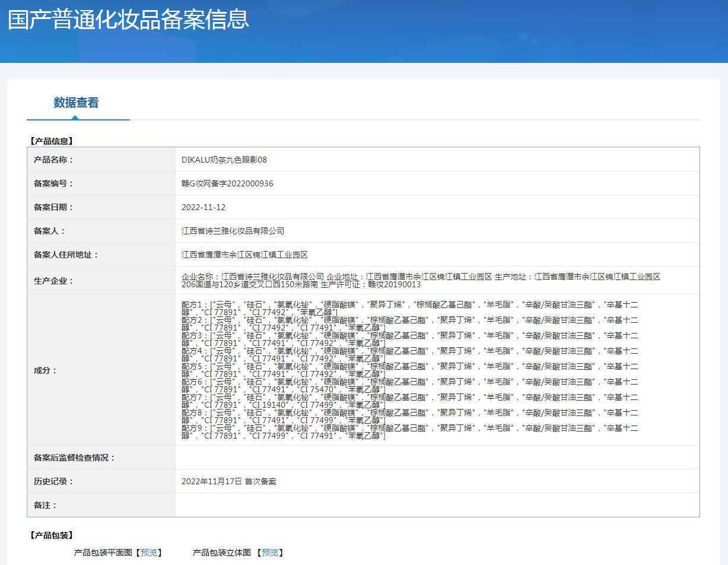Image resolution: width=728 pixels, height=565 pixels.
Task: Click the 配方1 ingredient line
Action: pos(409,304)
